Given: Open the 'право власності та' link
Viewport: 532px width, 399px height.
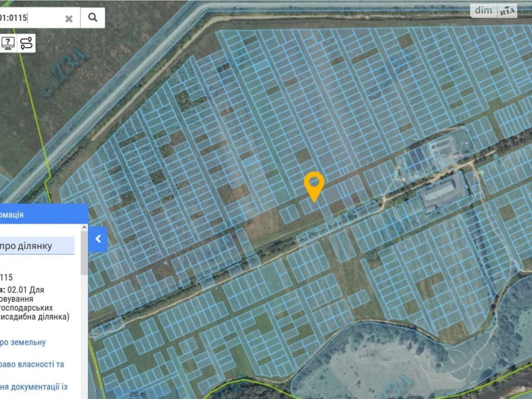Looking at the screenshot, I should (32, 364).
